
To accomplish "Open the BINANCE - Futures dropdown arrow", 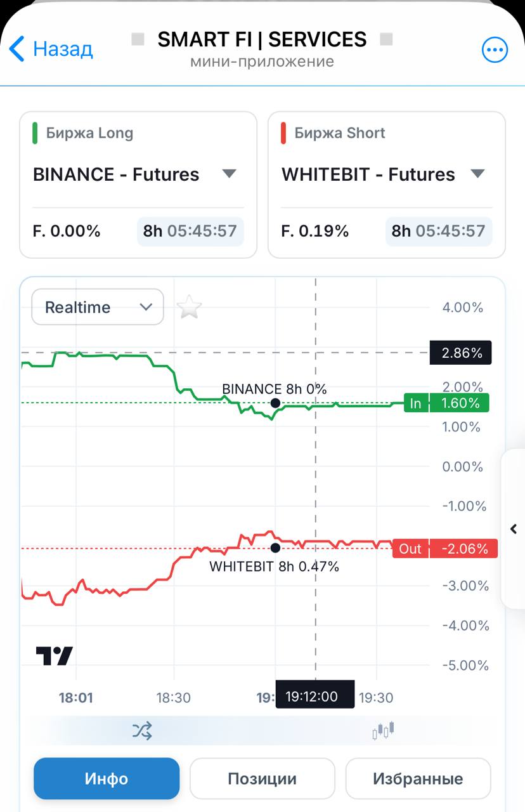I will 230,174.
